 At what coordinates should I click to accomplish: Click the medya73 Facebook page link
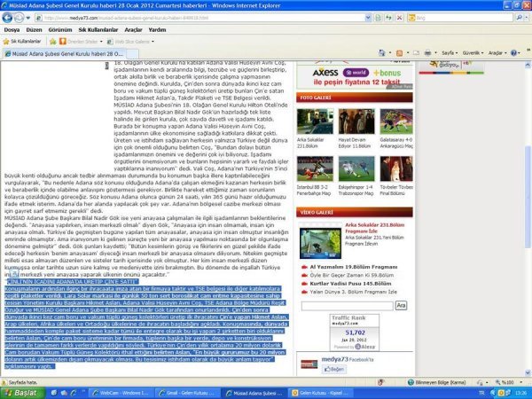[335, 359]
